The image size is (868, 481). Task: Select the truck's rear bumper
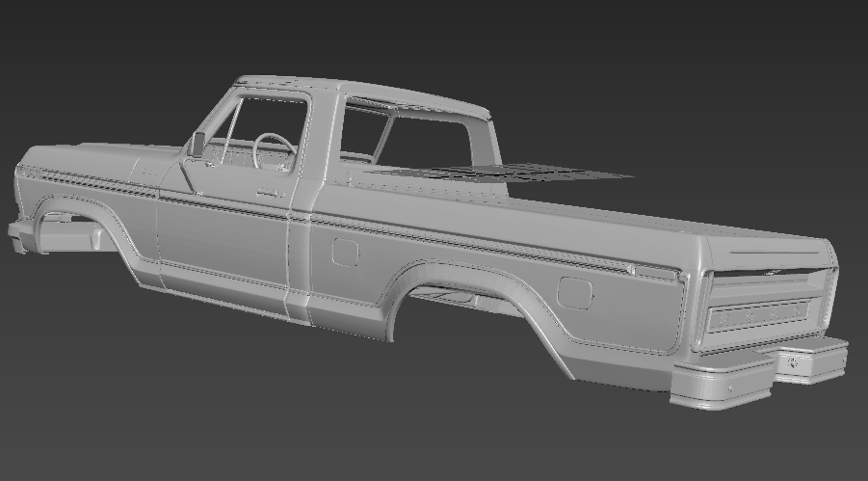pyautogui.click(x=758, y=373)
